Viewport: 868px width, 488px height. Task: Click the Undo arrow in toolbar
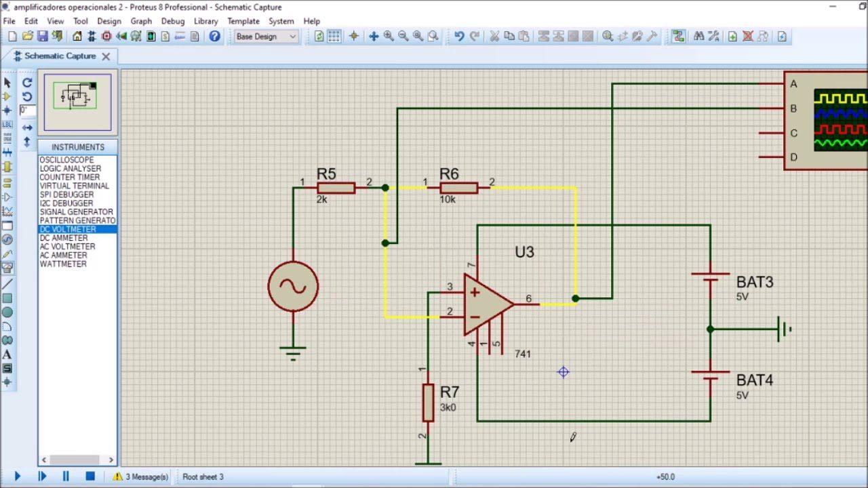tap(459, 37)
